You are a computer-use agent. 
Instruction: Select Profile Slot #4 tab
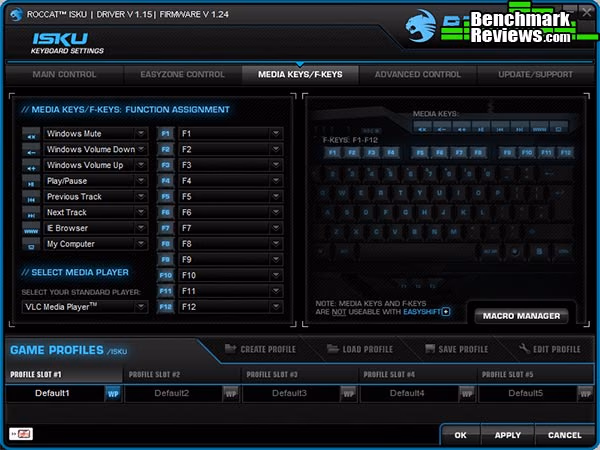tap(417, 374)
